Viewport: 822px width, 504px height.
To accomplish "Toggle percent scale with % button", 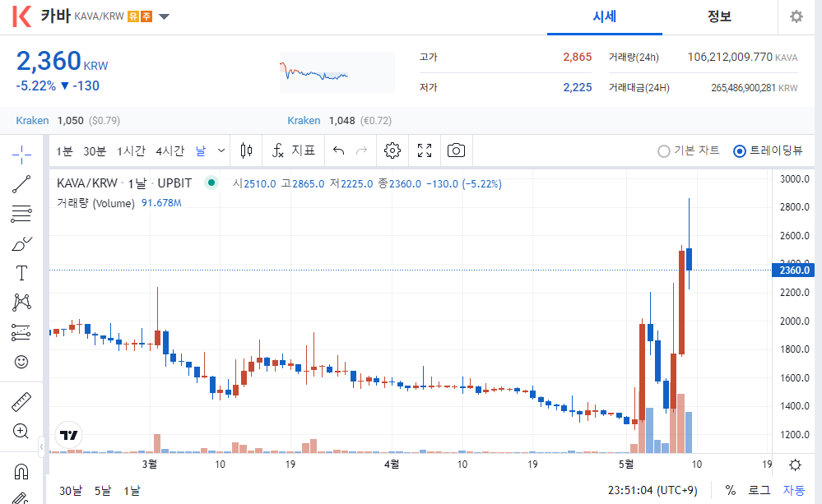I will (x=731, y=490).
